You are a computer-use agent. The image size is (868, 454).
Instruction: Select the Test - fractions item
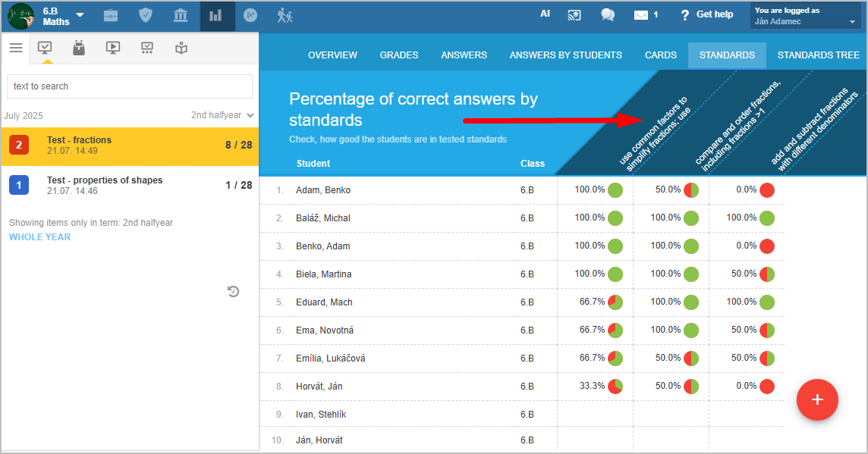pyautogui.click(x=130, y=146)
